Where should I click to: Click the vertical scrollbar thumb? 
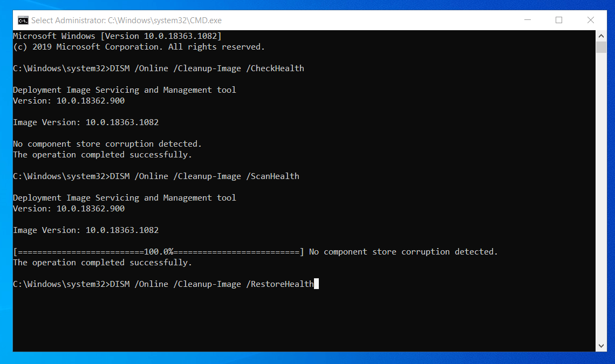point(601,47)
